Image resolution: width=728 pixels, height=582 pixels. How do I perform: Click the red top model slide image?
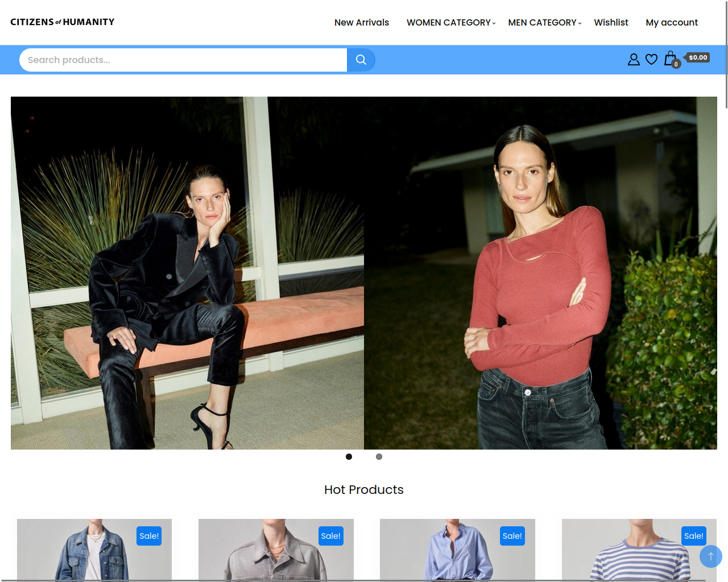540,273
